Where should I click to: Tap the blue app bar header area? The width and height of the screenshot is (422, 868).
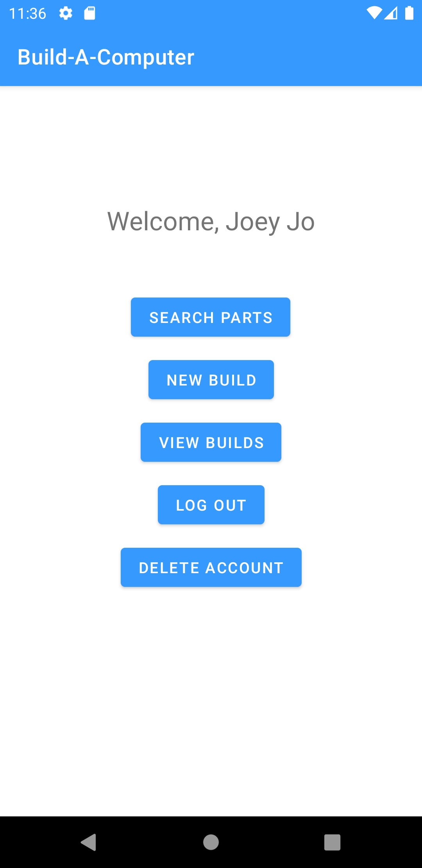[274, 57]
